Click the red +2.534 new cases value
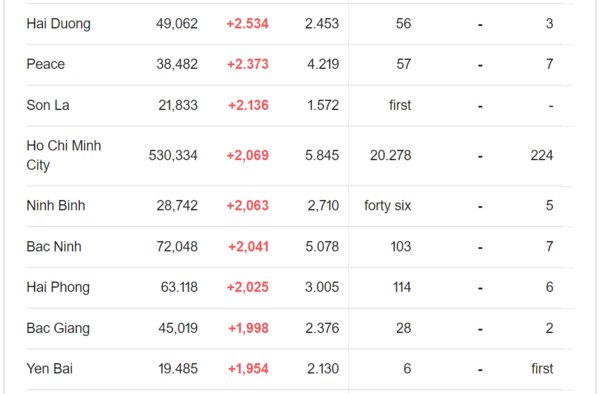 coord(248,24)
